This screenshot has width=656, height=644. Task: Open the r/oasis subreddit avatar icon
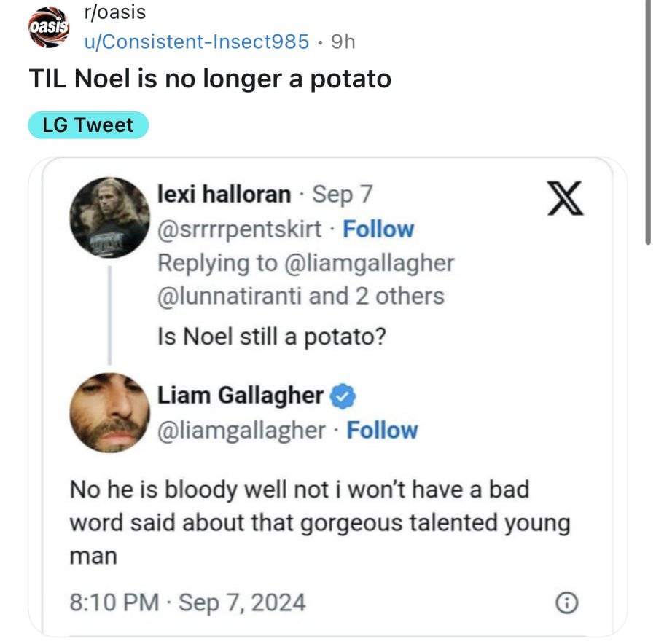tap(49, 28)
